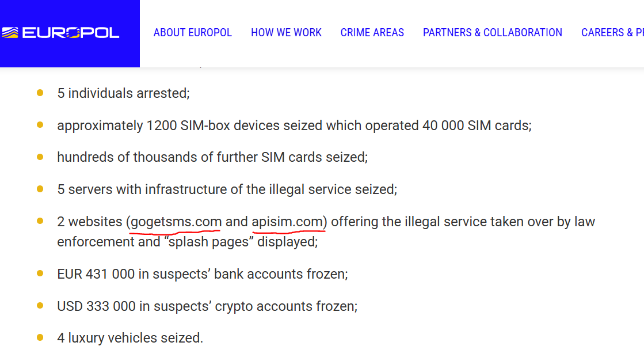
Task: Open the Crime Areas menu
Action: pyautogui.click(x=372, y=32)
